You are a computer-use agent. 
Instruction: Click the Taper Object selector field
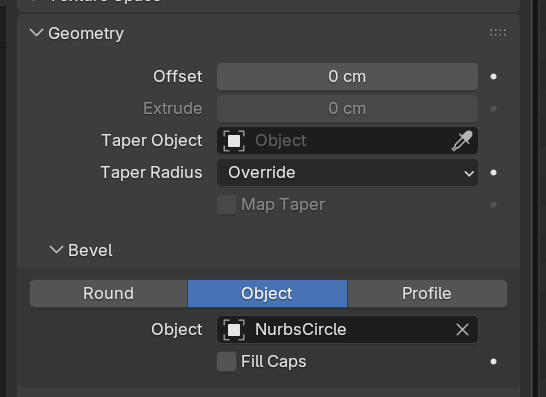point(347,141)
